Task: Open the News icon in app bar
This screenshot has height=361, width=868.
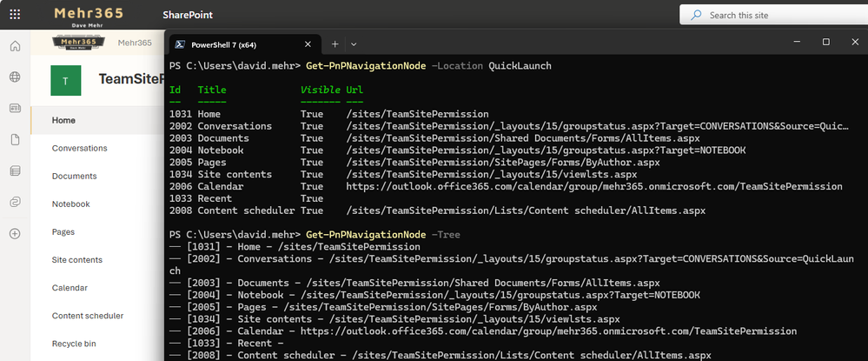Action: [x=15, y=108]
